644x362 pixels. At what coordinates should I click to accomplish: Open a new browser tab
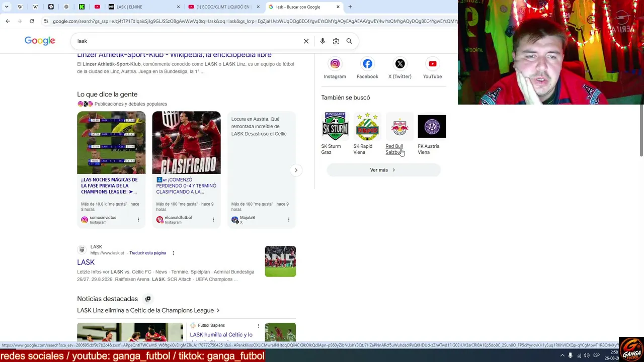[x=350, y=7]
